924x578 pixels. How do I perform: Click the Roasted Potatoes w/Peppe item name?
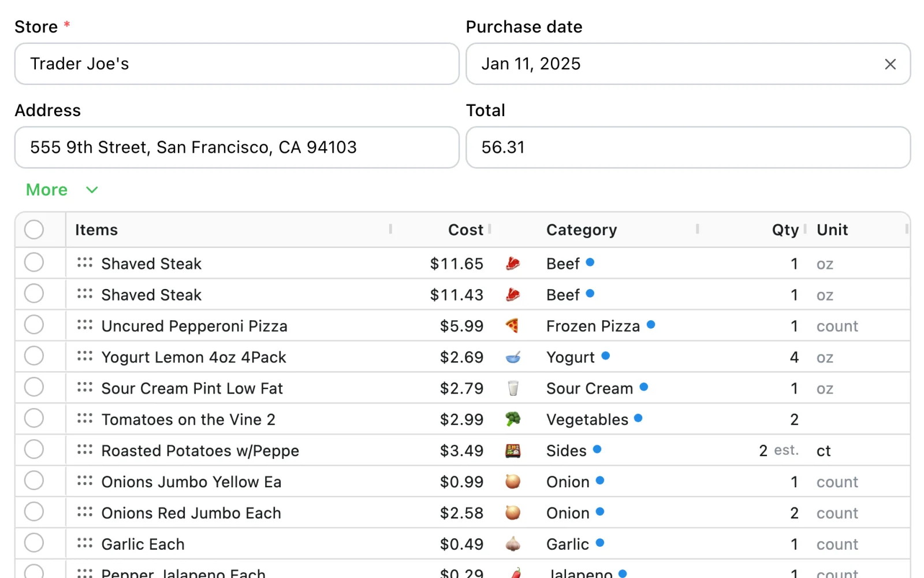200,451
